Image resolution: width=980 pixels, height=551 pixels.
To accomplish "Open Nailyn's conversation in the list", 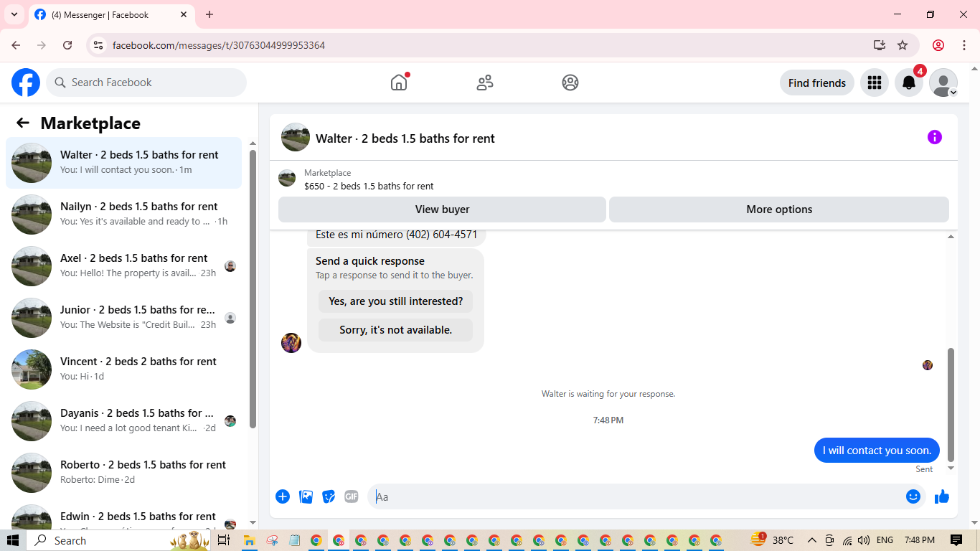I will click(124, 215).
